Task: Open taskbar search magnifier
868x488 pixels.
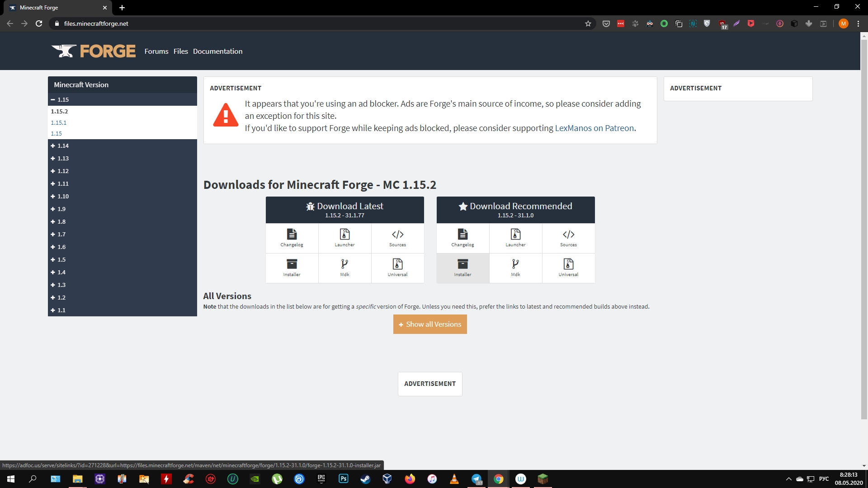Action: [x=33, y=479]
